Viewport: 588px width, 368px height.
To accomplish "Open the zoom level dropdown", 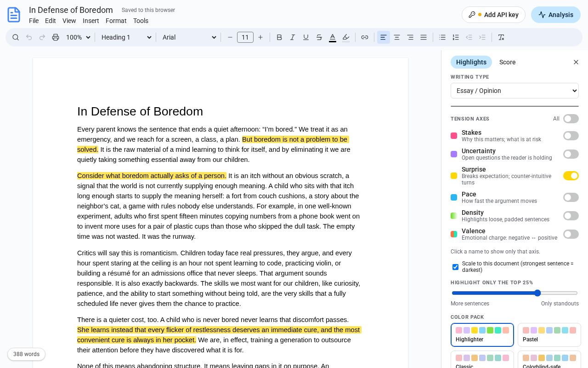I will pos(78,37).
